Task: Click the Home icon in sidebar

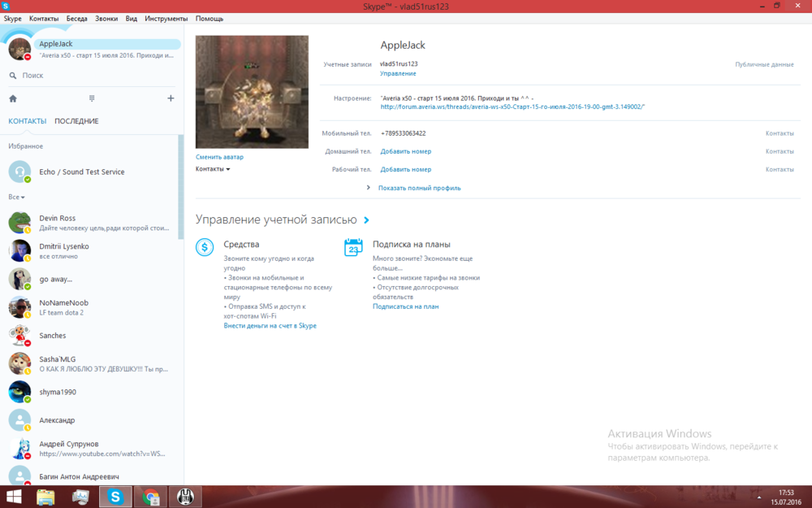Action: tap(13, 98)
